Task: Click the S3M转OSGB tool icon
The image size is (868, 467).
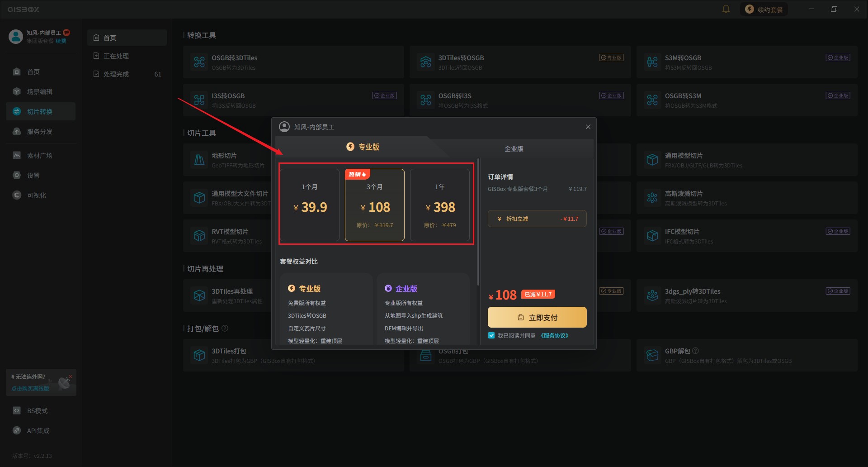Action: (x=652, y=62)
